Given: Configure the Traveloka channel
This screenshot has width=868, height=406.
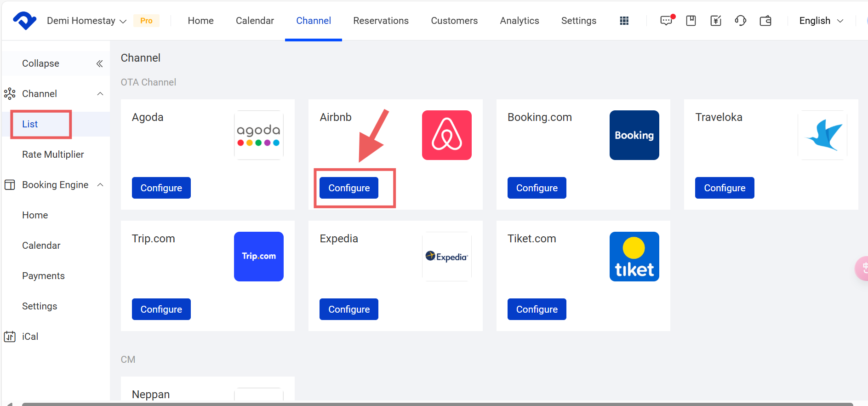Looking at the screenshot, I should click(725, 188).
